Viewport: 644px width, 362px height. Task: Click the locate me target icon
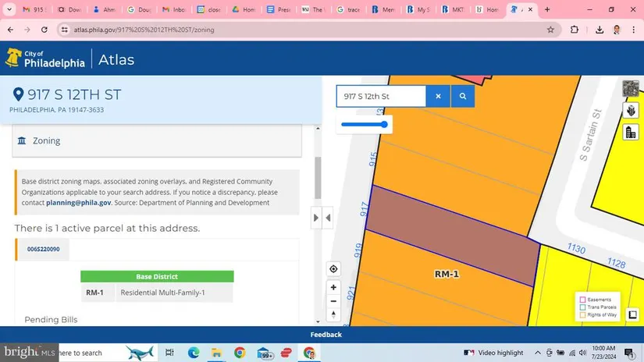point(333,269)
